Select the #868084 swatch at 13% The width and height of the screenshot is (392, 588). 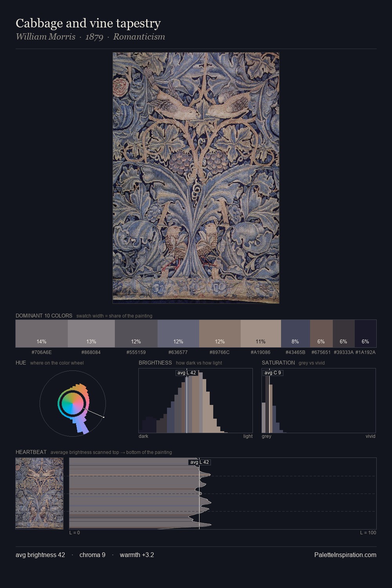point(91,334)
